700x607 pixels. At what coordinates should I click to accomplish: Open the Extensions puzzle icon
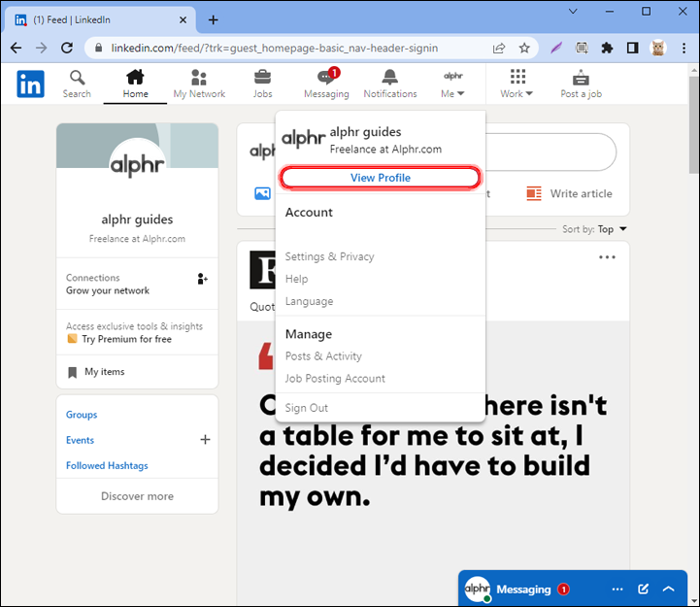tap(607, 48)
